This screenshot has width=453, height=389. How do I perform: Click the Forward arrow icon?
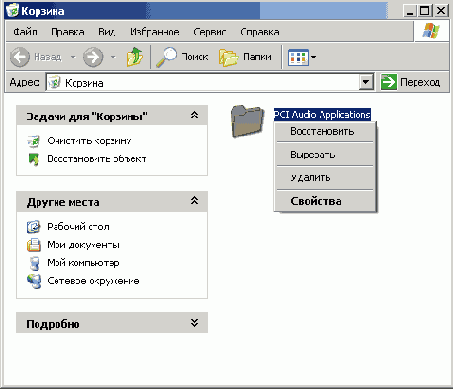pyautogui.click(x=93, y=57)
